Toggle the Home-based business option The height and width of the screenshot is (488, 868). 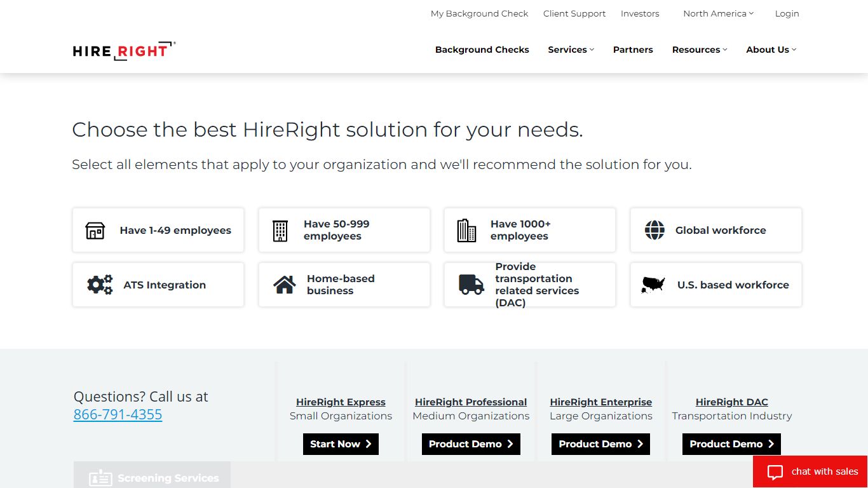pos(344,285)
